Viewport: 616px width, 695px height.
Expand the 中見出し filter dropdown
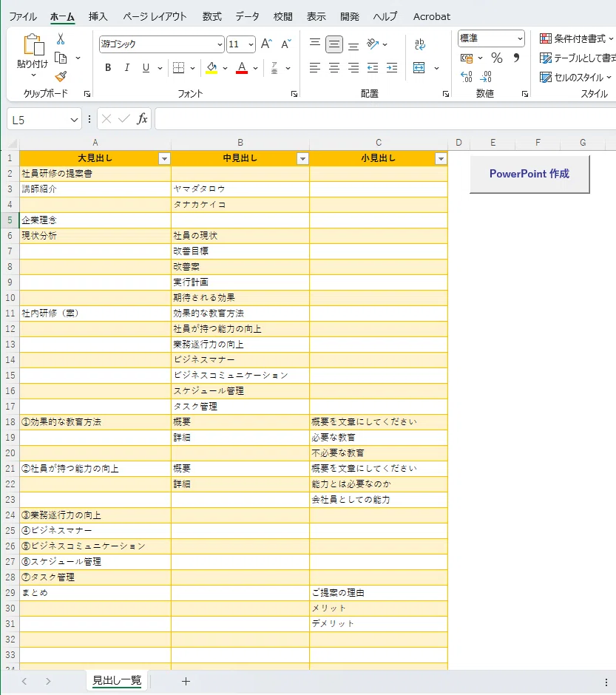point(302,159)
